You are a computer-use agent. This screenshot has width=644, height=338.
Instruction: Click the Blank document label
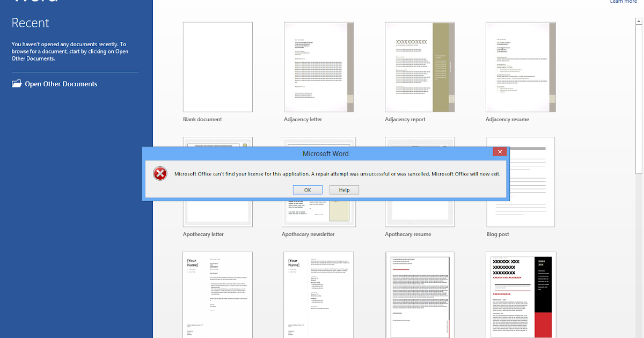pos(202,120)
